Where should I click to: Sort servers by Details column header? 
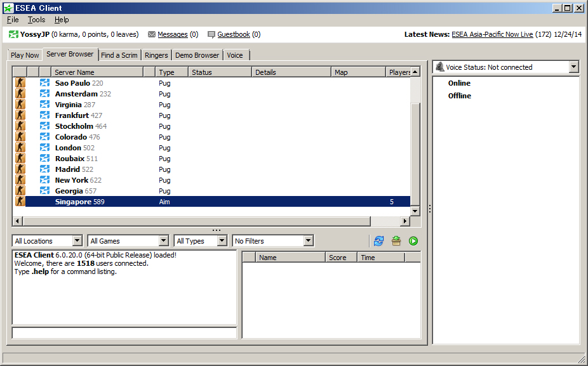tap(291, 72)
